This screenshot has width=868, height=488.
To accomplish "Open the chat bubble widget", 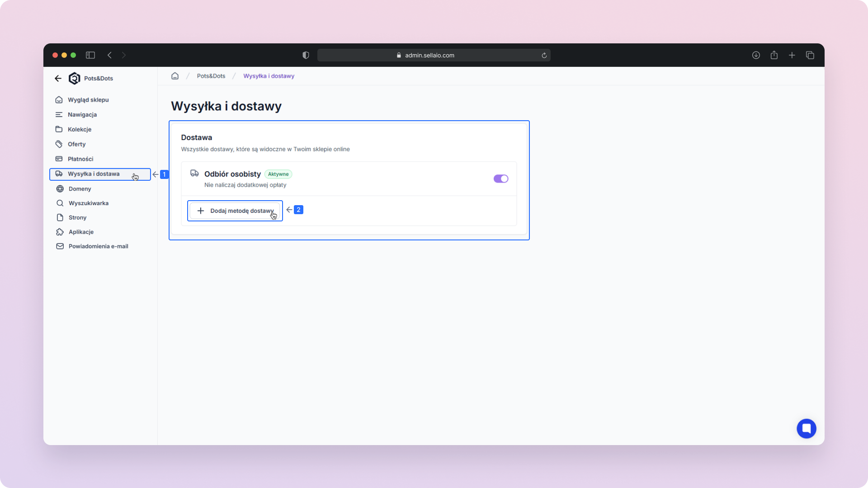I will (x=806, y=428).
